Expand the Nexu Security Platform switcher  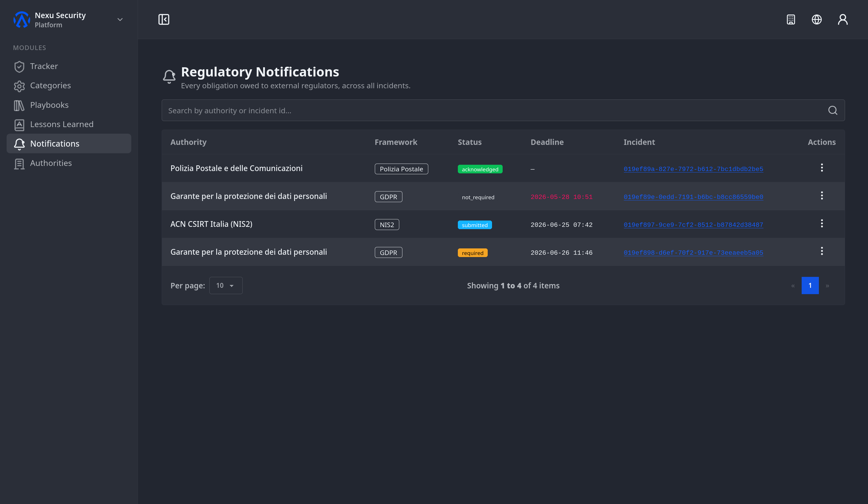[x=120, y=20]
